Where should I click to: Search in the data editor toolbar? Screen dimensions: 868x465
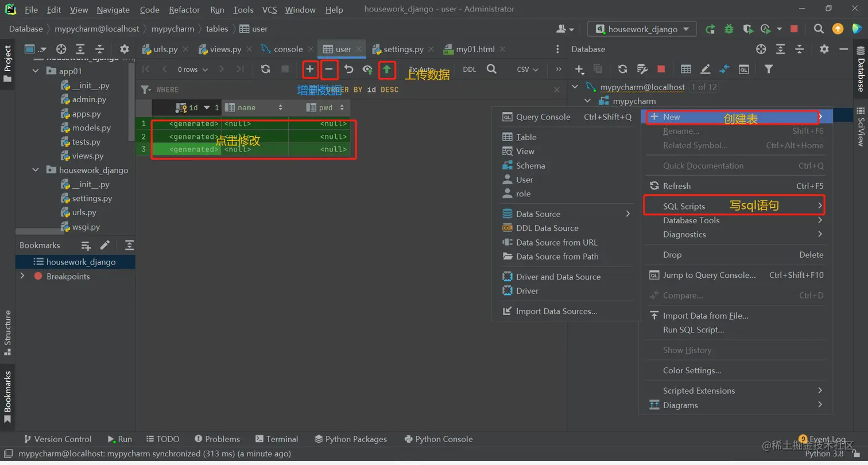click(491, 69)
